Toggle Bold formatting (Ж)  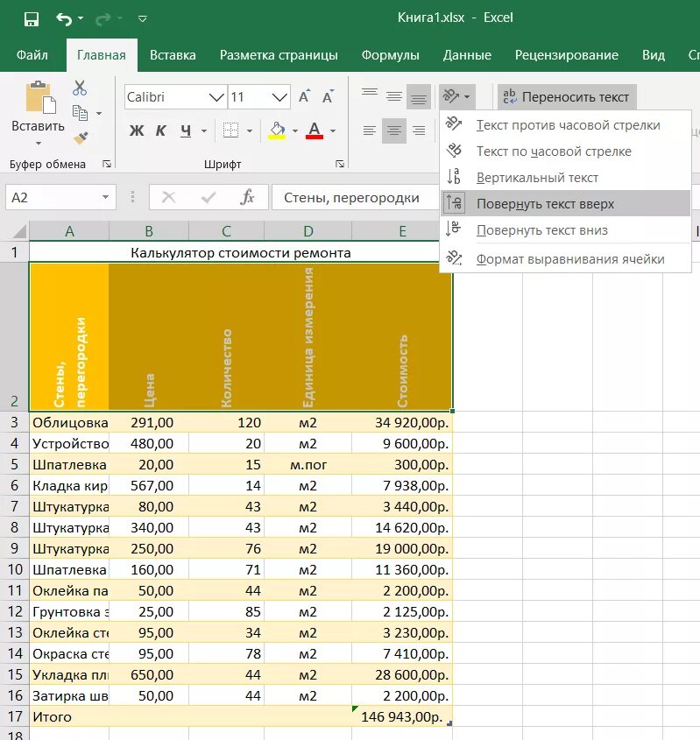point(137,130)
